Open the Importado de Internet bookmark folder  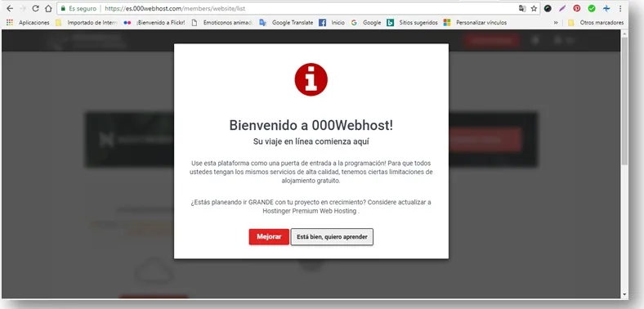[x=87, y=23]
